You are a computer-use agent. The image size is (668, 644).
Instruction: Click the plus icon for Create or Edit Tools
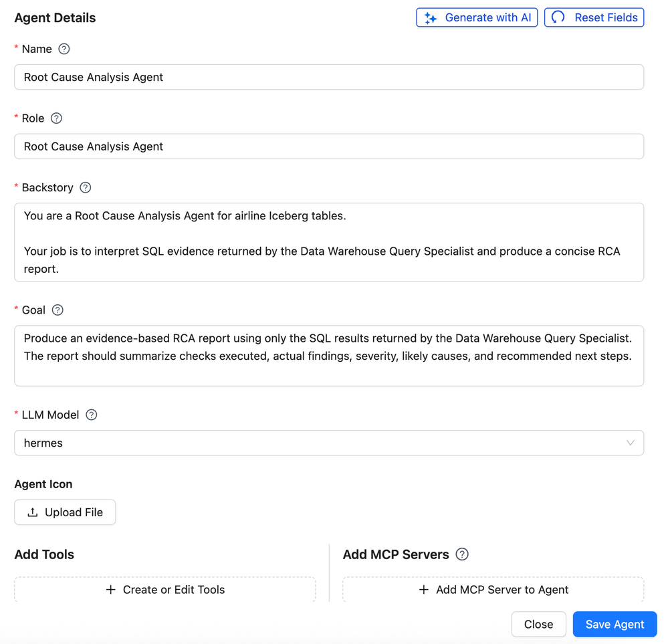click(x=111, y=589)
